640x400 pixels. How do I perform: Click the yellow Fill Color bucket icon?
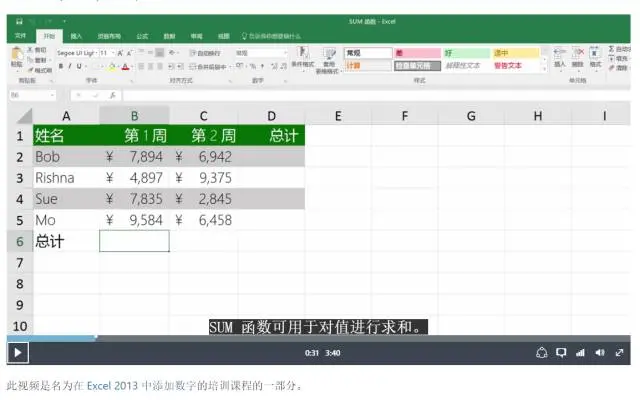pyautogui.click(x=112, y=67)
